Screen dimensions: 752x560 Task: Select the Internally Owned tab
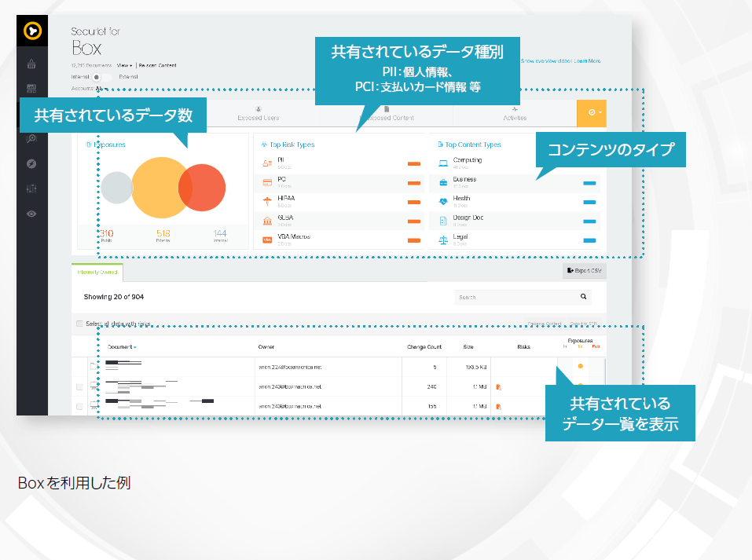(97, 272)
